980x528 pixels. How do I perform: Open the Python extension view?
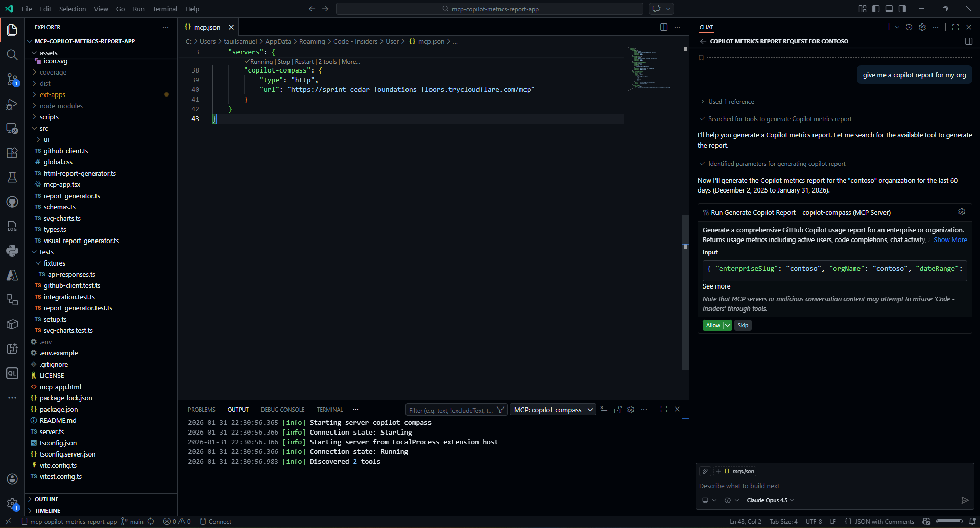[x=12, y=251]
